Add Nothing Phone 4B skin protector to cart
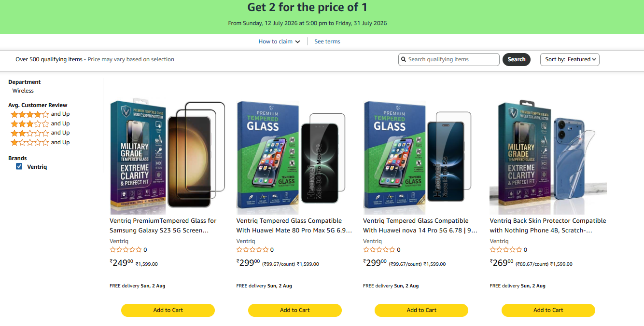The image size is (644, 326). pos(548,310)
